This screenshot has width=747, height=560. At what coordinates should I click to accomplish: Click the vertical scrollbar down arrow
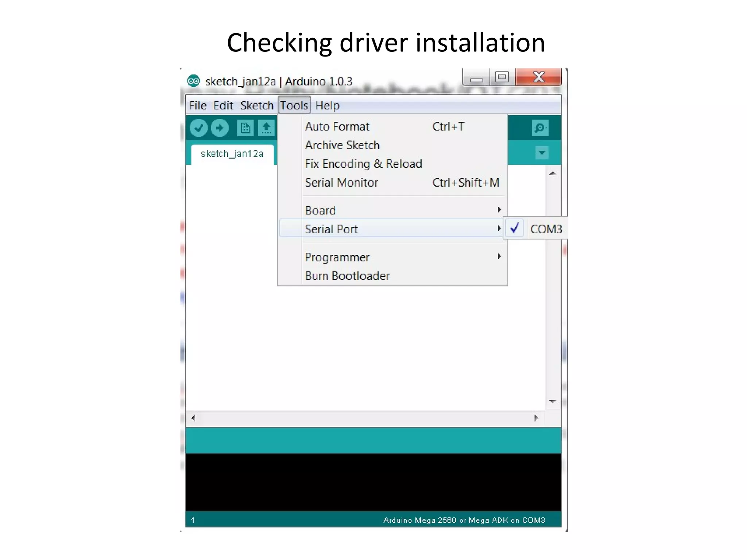coord(553,401)
